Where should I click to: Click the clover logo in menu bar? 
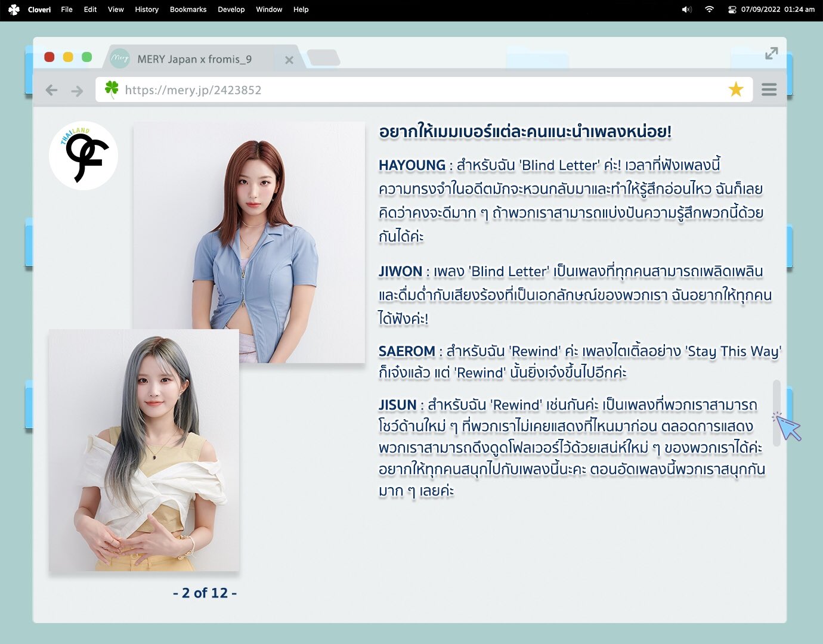[14, 10]
